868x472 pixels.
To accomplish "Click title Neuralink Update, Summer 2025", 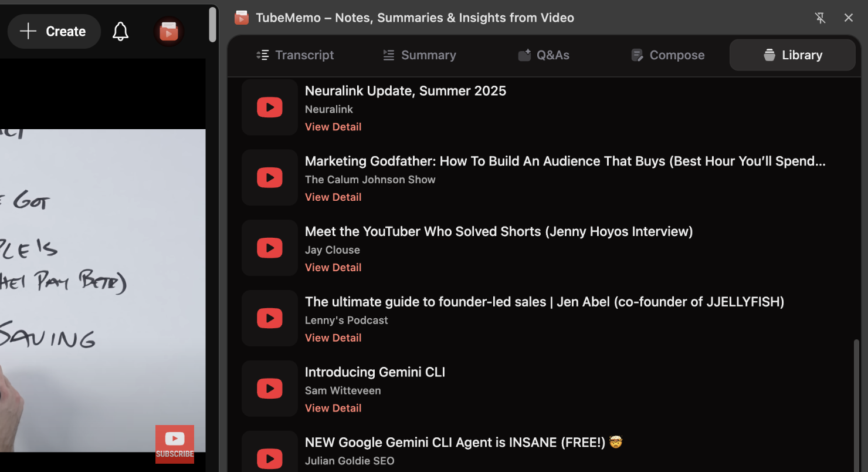I will pyautogui.click(x=405, y=91).
